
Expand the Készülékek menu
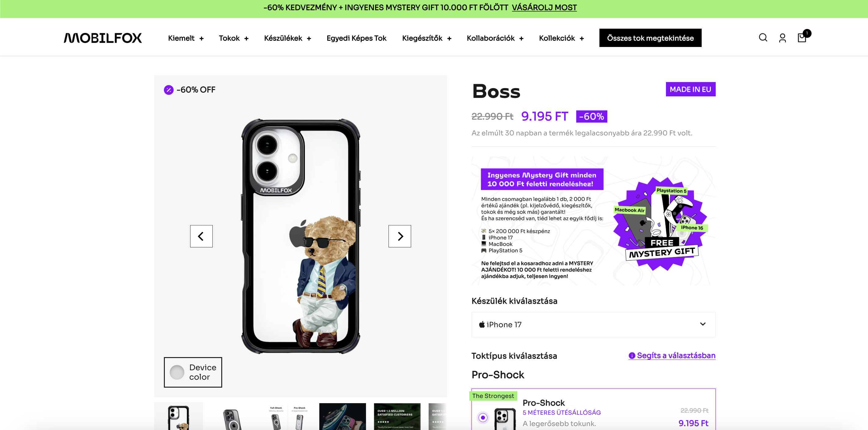point(287,38)
